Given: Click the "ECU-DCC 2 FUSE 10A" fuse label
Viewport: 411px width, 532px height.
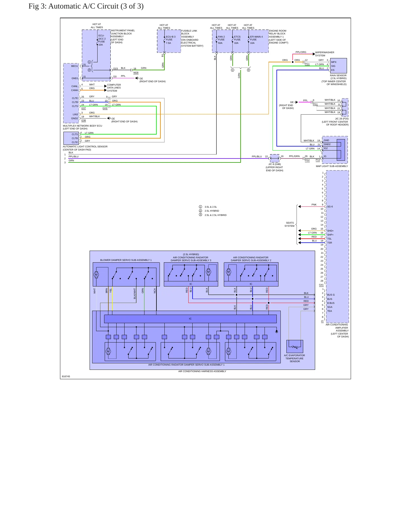Looking at the screenshot, I should 102,40.
